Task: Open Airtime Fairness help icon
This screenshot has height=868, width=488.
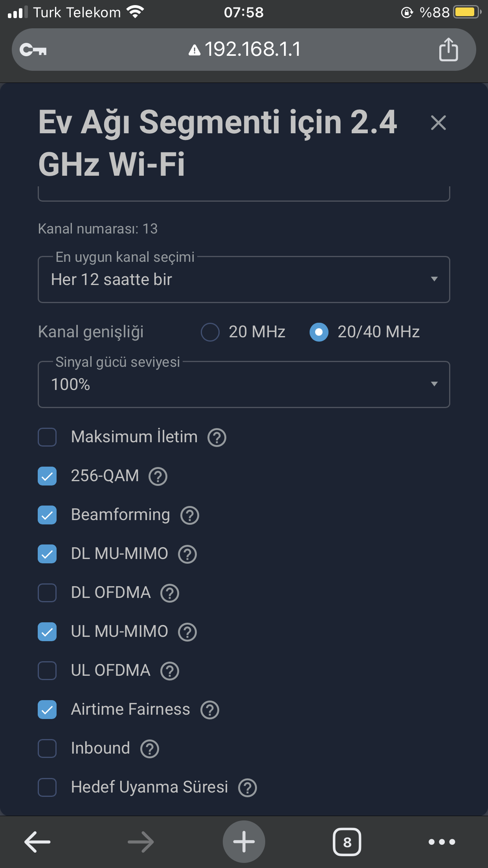Action: [x=210, y=710]
